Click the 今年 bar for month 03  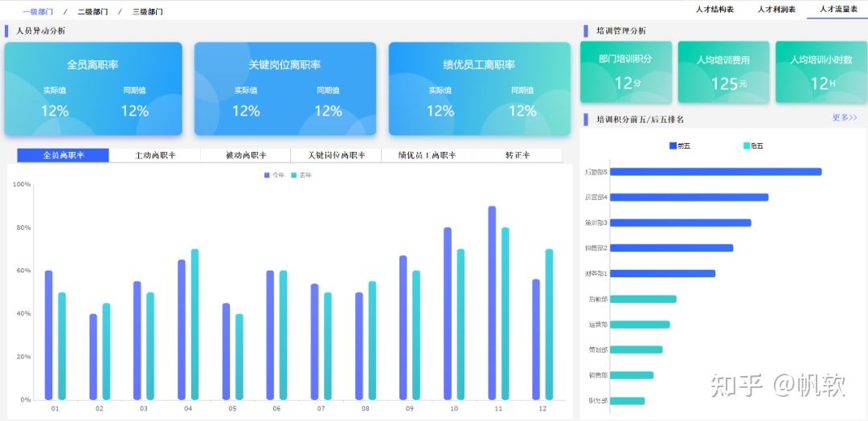pyautogui.click(x=137, y=341)
